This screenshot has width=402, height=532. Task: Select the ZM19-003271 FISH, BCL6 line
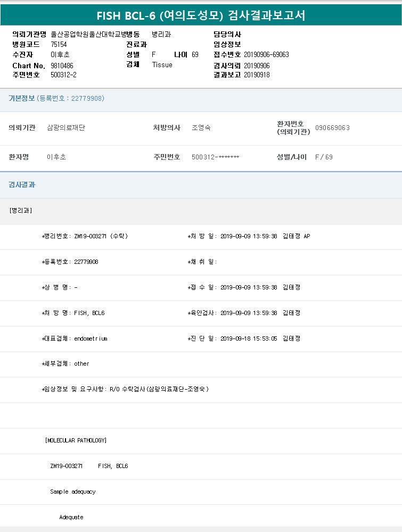(x=89, y=466)
